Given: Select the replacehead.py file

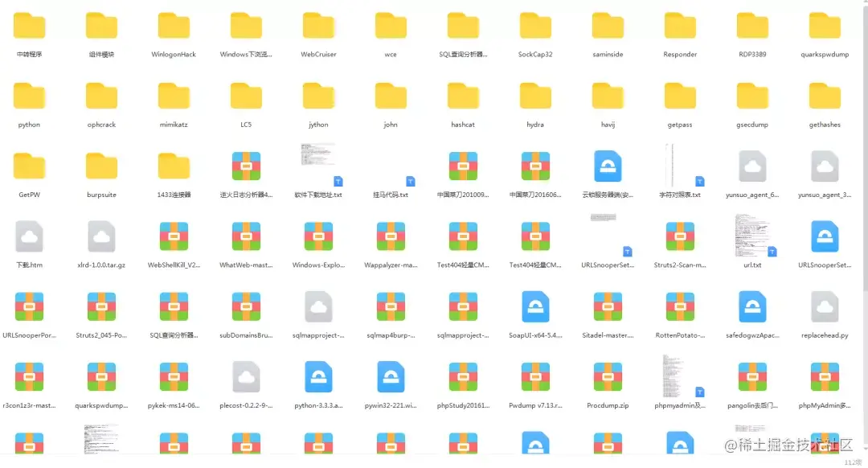Looking at the screenshot, I should coord(825,307).
